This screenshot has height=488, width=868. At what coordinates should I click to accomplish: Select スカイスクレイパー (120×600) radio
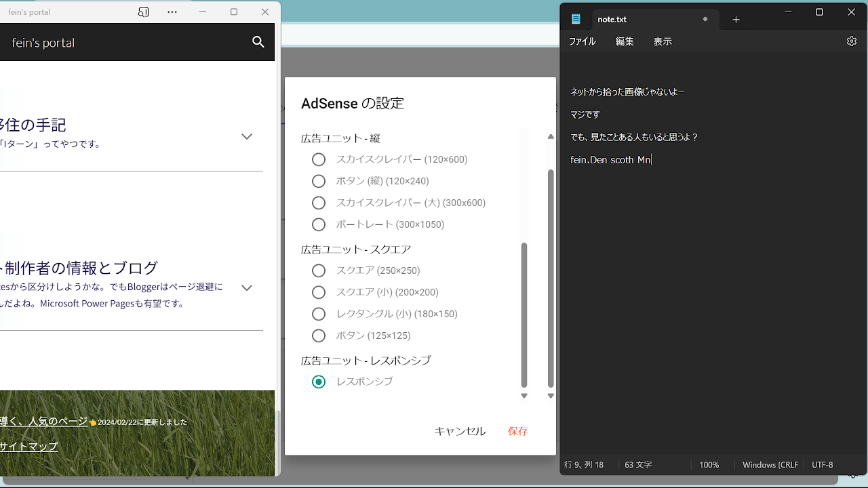pos(319,159)
